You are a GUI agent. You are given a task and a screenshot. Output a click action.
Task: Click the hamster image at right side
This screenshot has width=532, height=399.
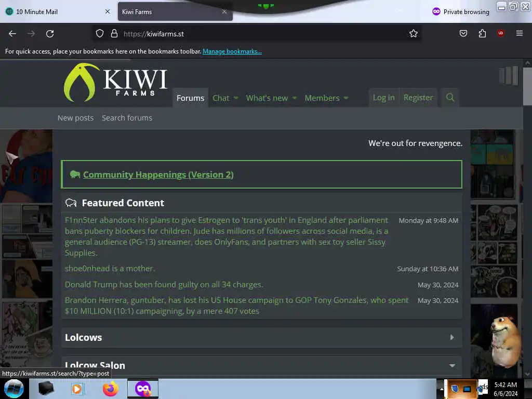point(506,342)
